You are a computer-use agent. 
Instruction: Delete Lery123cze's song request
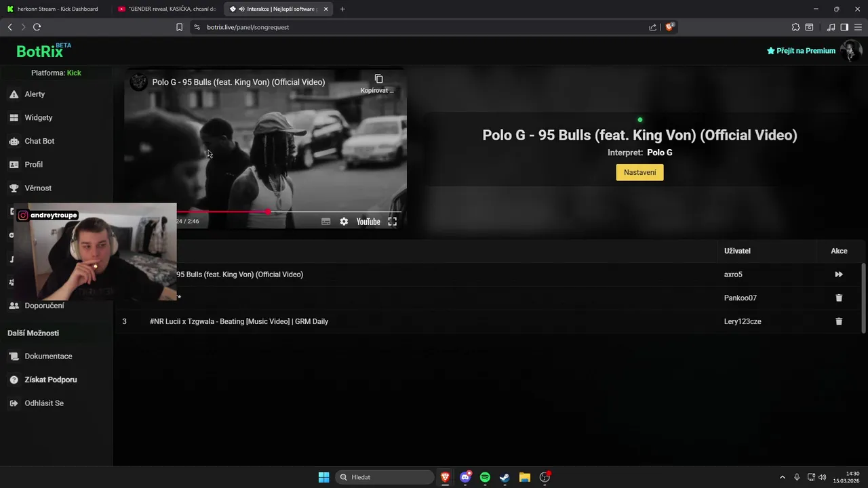(x=839, y=321)
